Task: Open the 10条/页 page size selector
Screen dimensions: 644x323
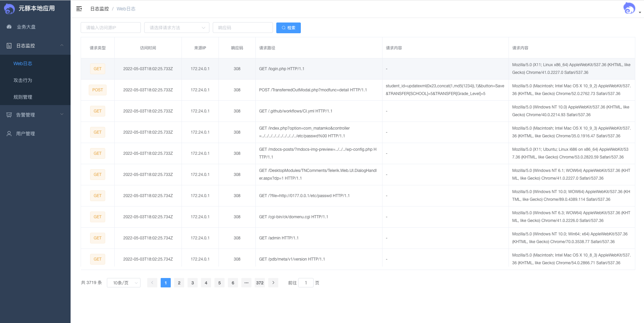Action: [124, 283]
